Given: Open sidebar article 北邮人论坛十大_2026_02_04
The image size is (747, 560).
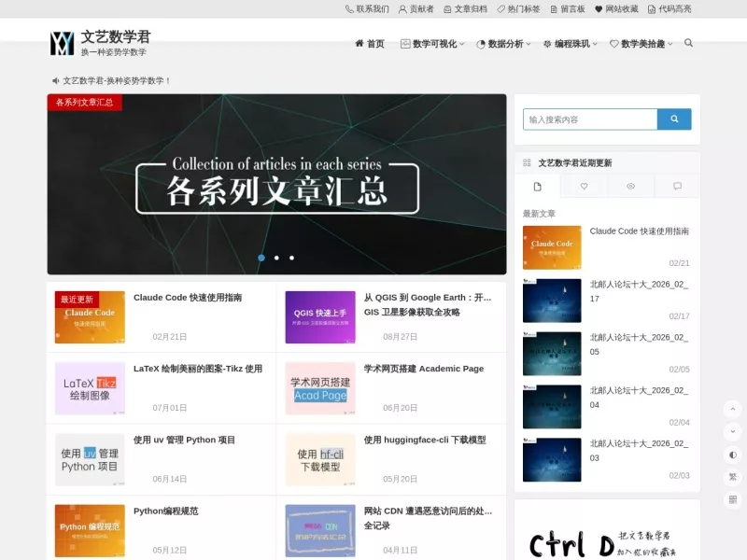Looking at the screenshot, I should click(x=639, y=398).
